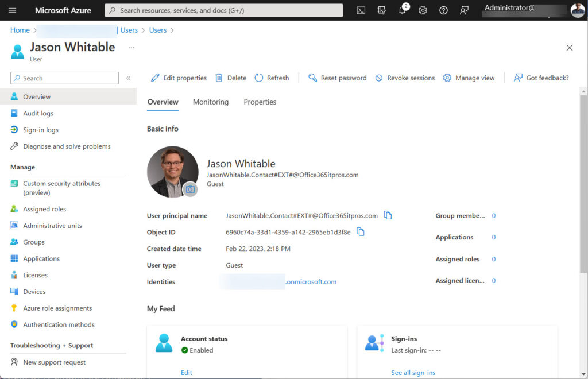Open Directories and subscriptions filter icon
This screenshot has height=379, width=588.
(x=381, y=10)
